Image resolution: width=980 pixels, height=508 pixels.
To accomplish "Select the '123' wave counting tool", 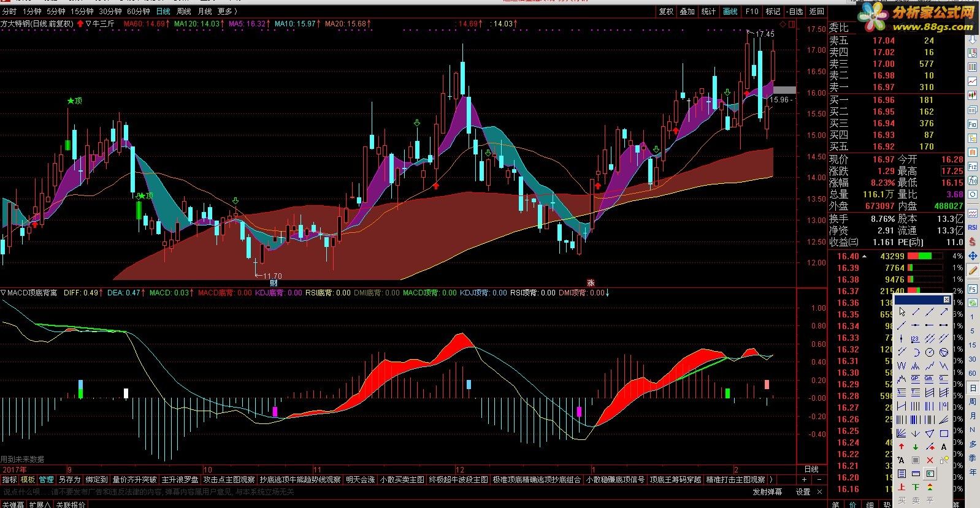I will [916, 338].
